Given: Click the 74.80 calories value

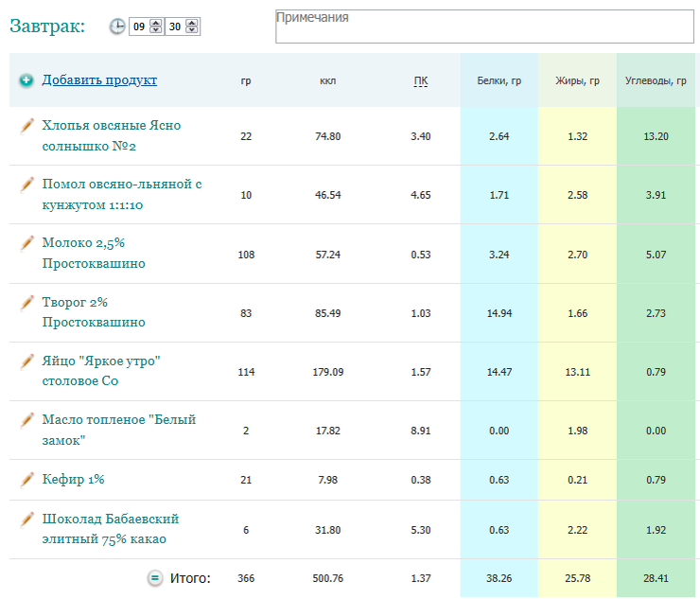Looking at the screenshot, I should click(x=327, y=136).
